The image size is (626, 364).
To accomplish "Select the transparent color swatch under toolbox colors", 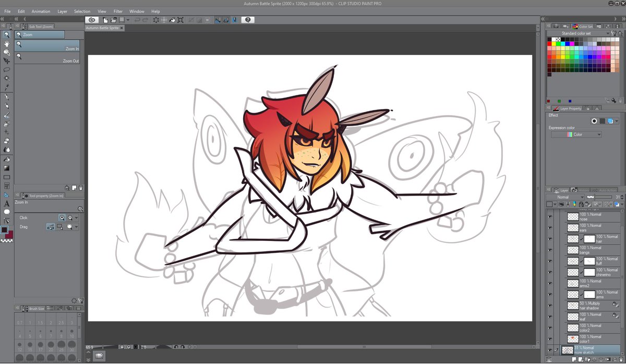I will [x=7, y=240].
